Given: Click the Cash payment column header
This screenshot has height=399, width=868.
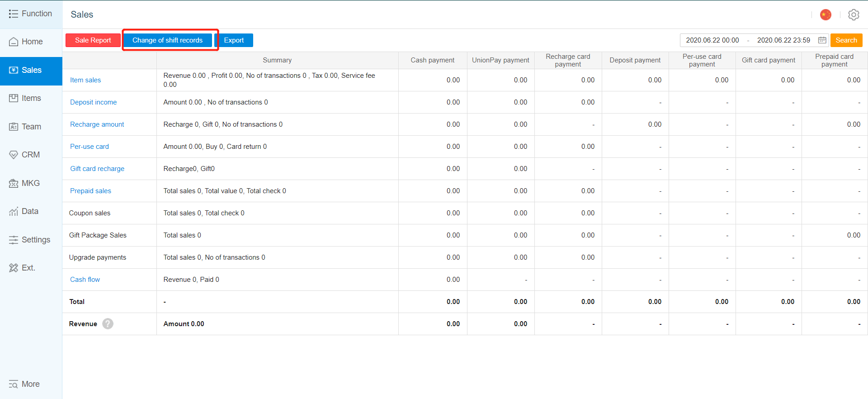Looking at the screenshot, I should (433, 60).
